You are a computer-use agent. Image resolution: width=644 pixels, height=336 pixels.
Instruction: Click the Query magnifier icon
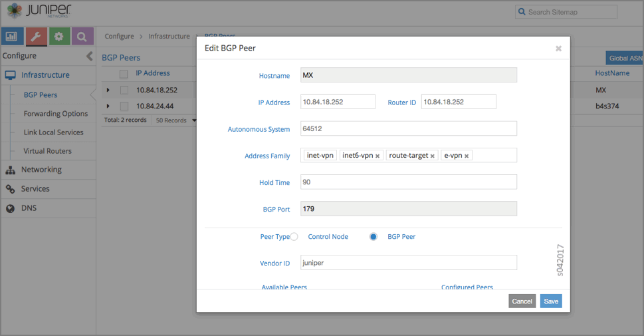click(x=82, y=37)
